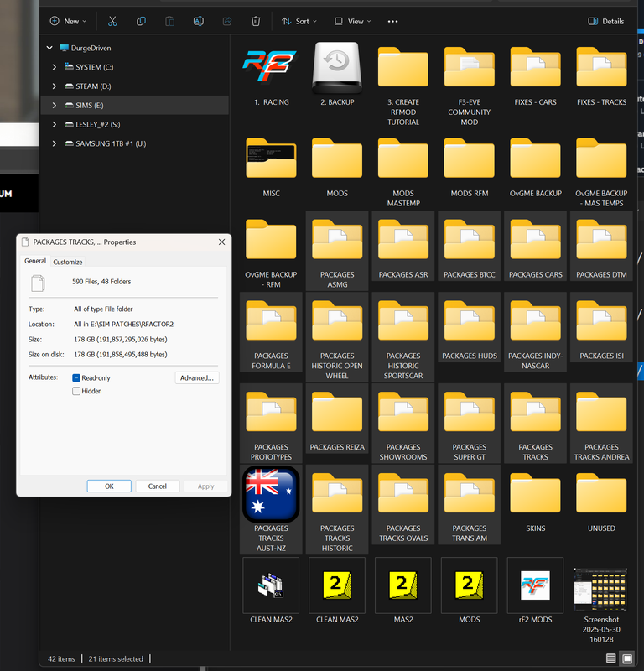
Task: Select the CLEAN MAS2 batch file icon
Action: point(271,585)
